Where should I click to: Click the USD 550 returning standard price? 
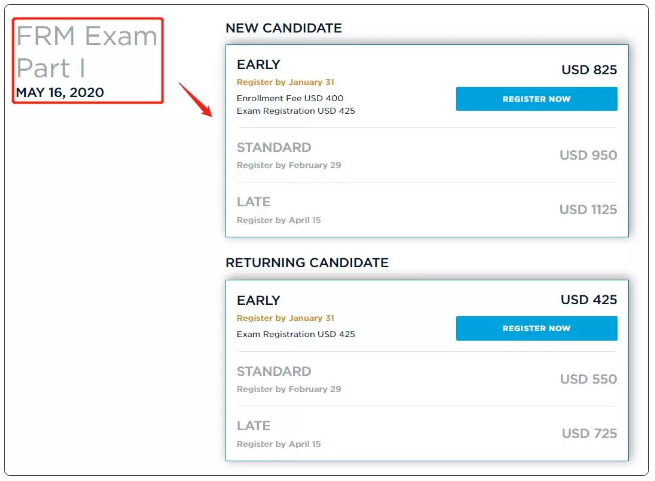click(588, 379)
